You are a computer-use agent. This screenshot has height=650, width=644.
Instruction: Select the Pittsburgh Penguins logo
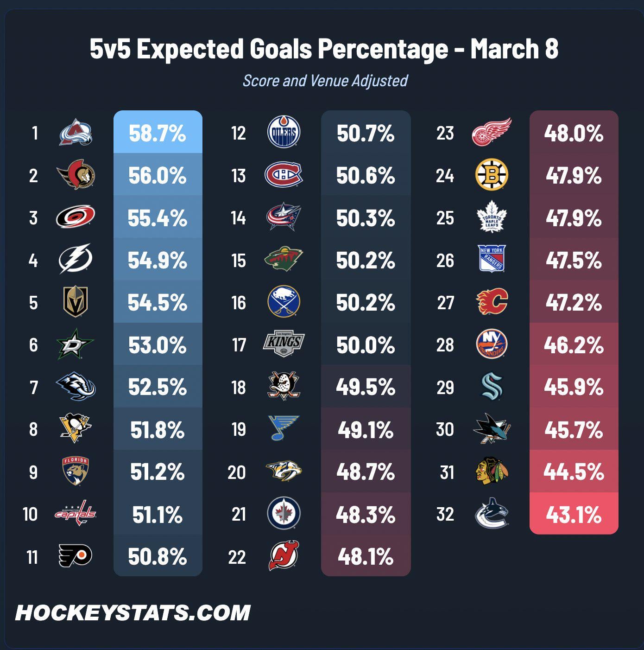[76, 428]
